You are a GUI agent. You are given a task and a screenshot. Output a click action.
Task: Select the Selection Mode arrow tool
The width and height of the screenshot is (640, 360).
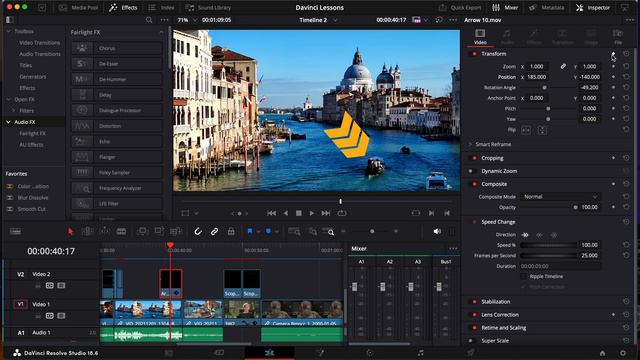click(x=70, y=231)
